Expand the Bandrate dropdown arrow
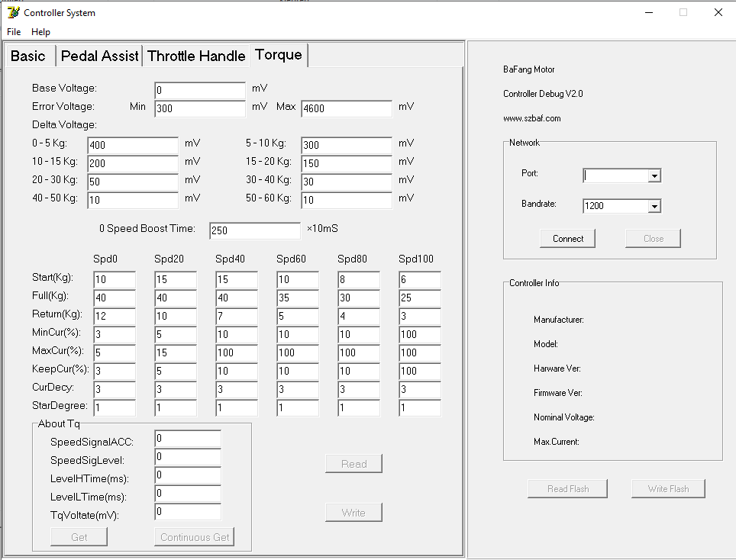Viewport: 736px width, 560px height. [654, 206]
